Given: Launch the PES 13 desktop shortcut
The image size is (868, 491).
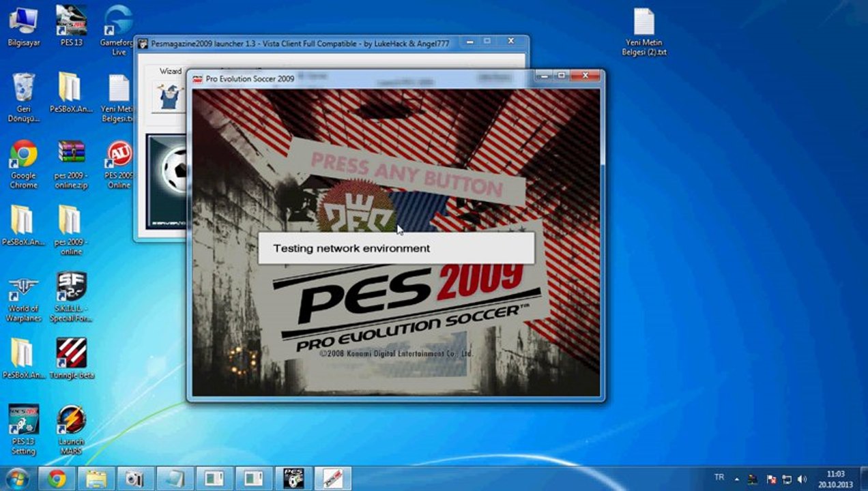Looking at the screenshot, I should [71, 27].
